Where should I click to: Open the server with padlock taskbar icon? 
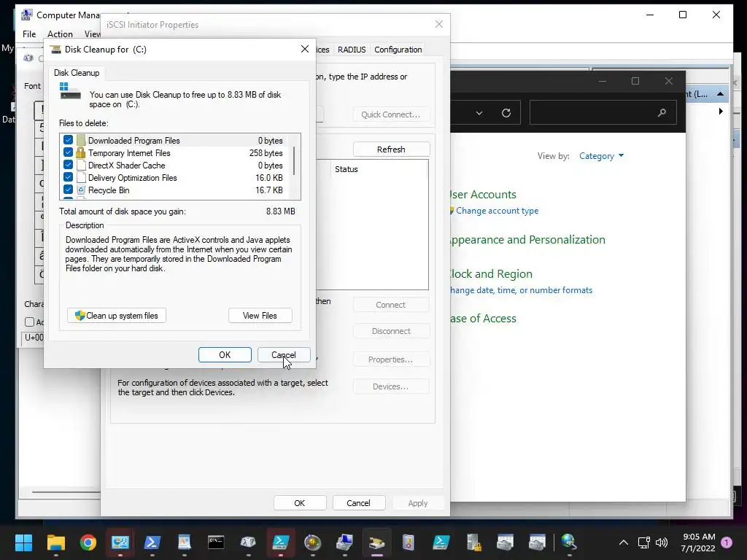(473, 542)
